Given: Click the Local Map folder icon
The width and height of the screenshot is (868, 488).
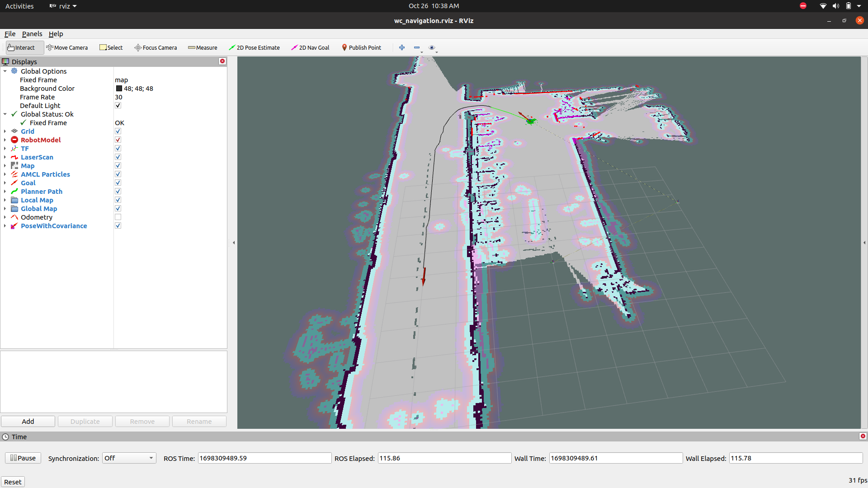Looking at the screenshot, I should point(14,200).
